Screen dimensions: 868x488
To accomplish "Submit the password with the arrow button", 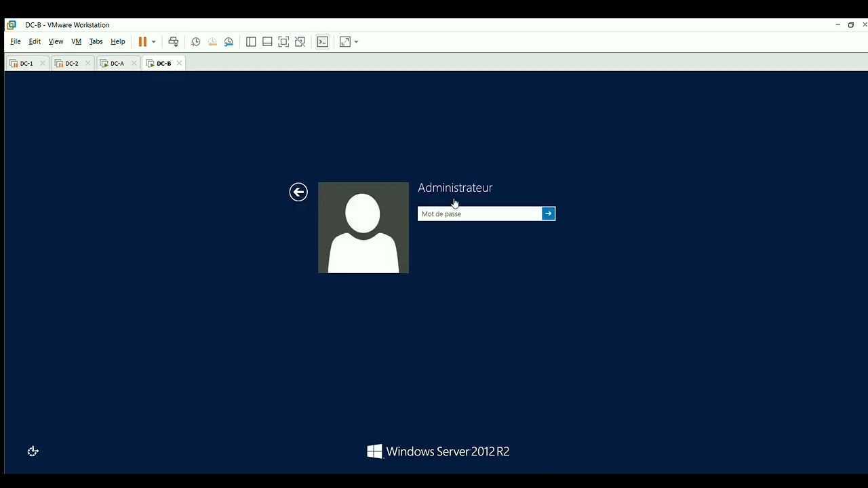I will tap(549, 214).
